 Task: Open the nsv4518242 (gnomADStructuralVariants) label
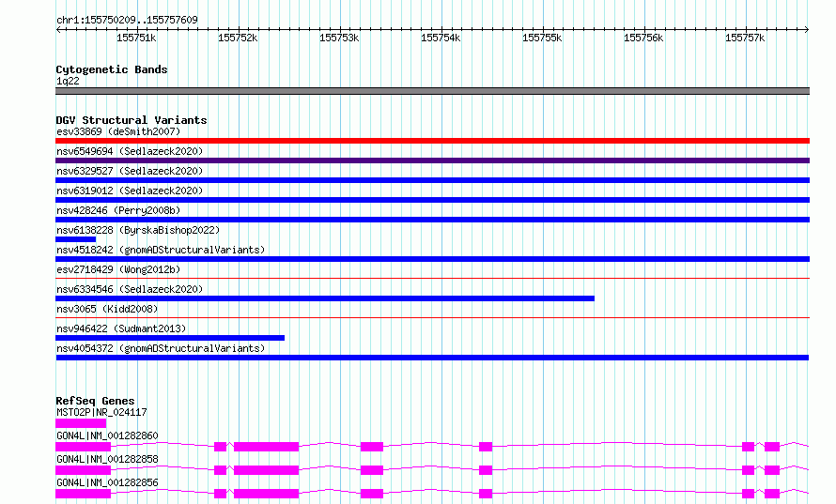161,250
